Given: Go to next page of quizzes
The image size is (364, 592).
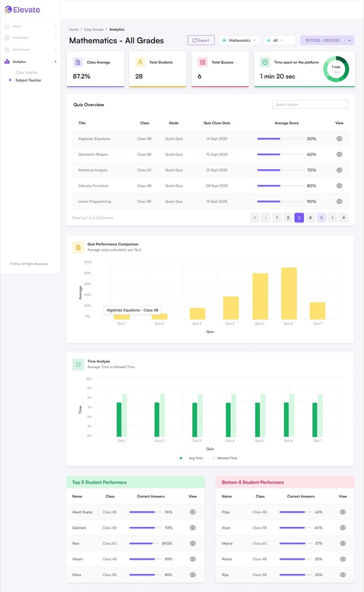Looking at the screenshot, I should pyautogui.click(x=332, y=217).
